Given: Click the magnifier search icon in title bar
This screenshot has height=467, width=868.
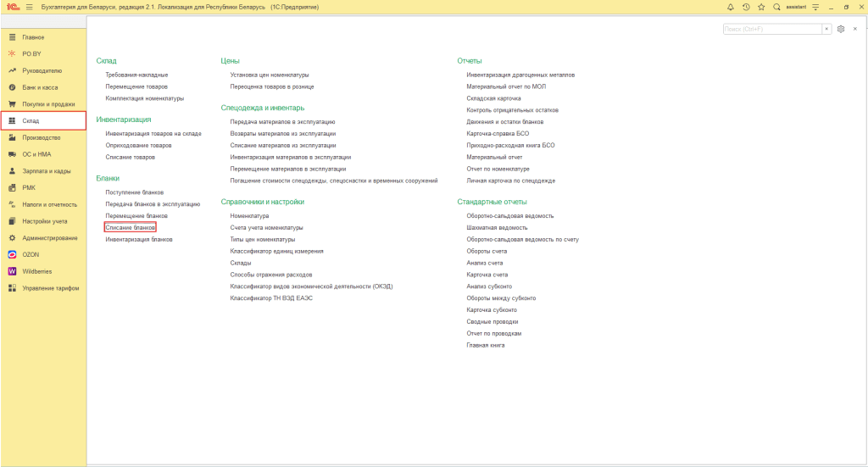Looking at the screenshot, I should [776, 7].
